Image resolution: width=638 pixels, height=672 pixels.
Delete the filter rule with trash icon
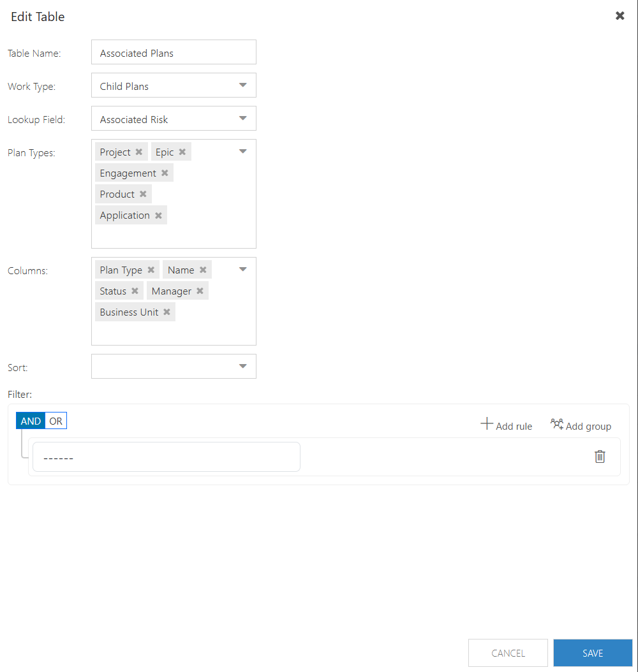tap(600, 457)
